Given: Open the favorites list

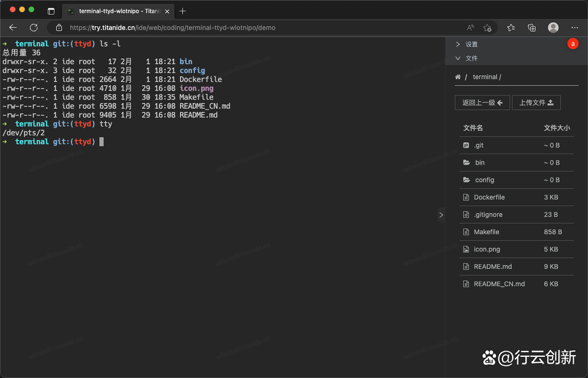Looking at the screenshot, I should pos(511,27).
